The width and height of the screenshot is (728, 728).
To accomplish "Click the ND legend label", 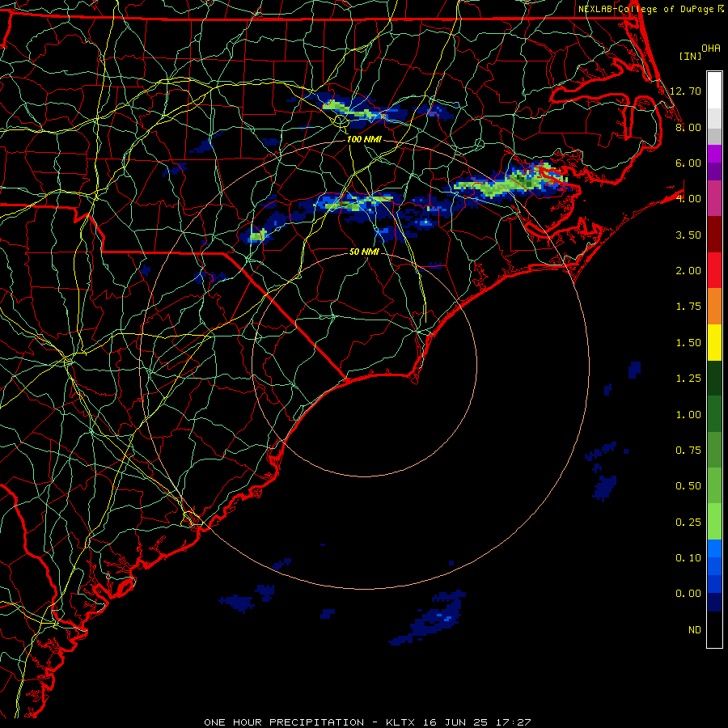I will [x=695, y=630].
